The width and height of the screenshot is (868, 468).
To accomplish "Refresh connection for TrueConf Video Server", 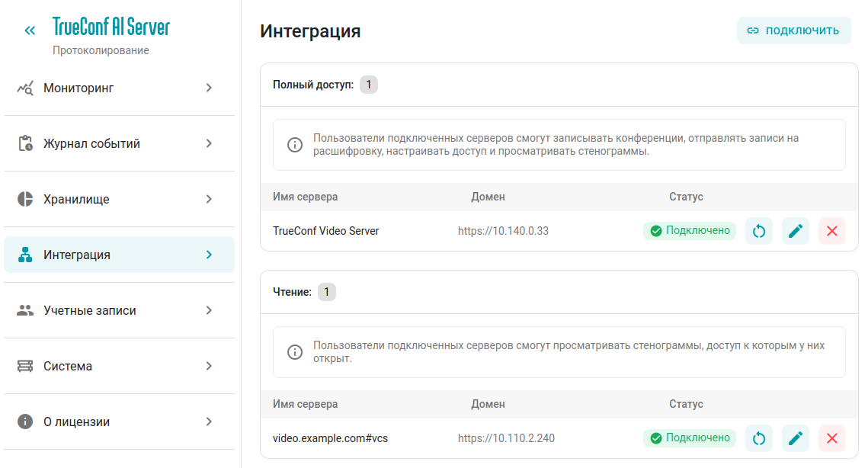I will 759,231.
